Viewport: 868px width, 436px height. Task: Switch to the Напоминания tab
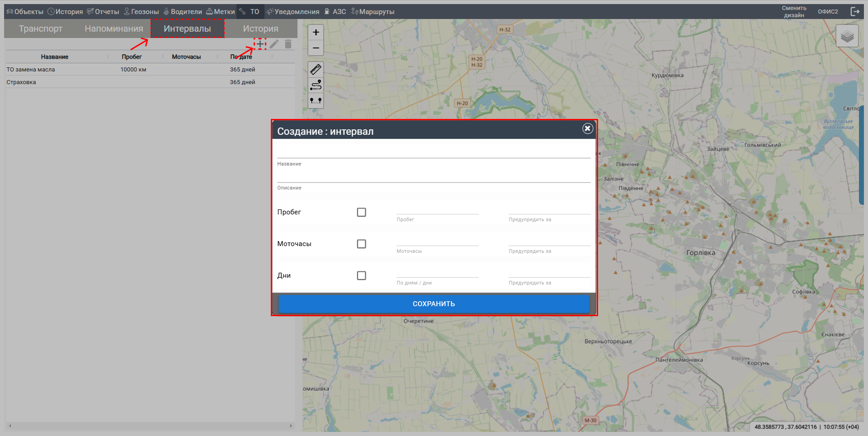coord(114,28)
